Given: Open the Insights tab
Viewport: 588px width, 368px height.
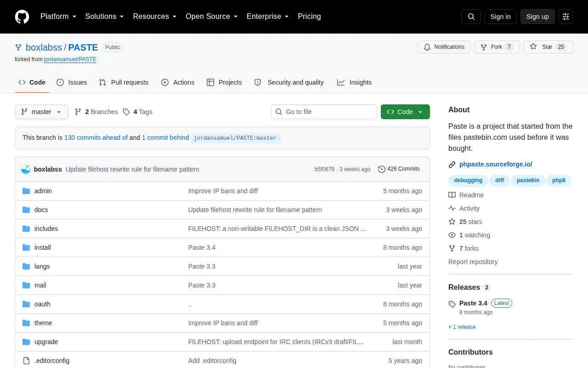Looking at the screenshot, I should [x=354, y=82].
